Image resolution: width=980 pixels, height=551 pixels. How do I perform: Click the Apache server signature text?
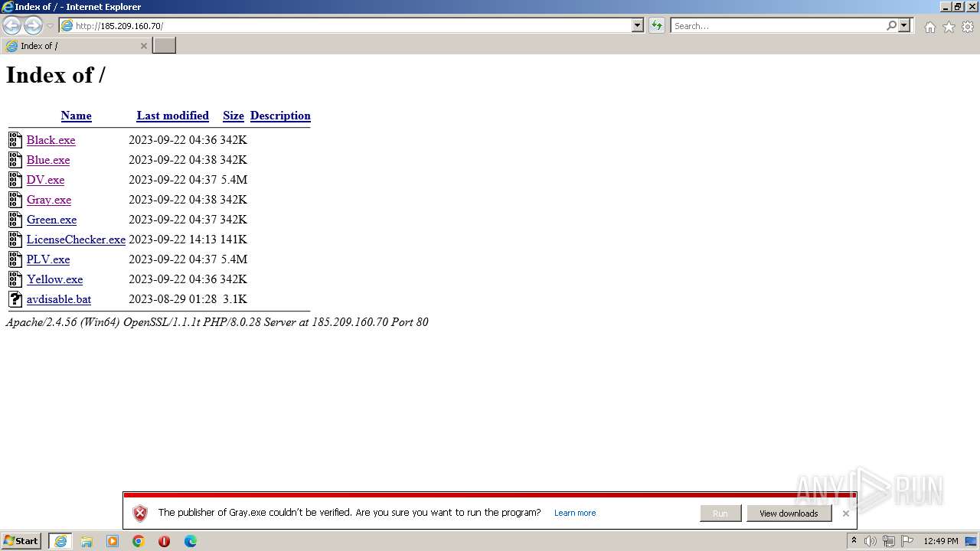click(x=217, y=322)
